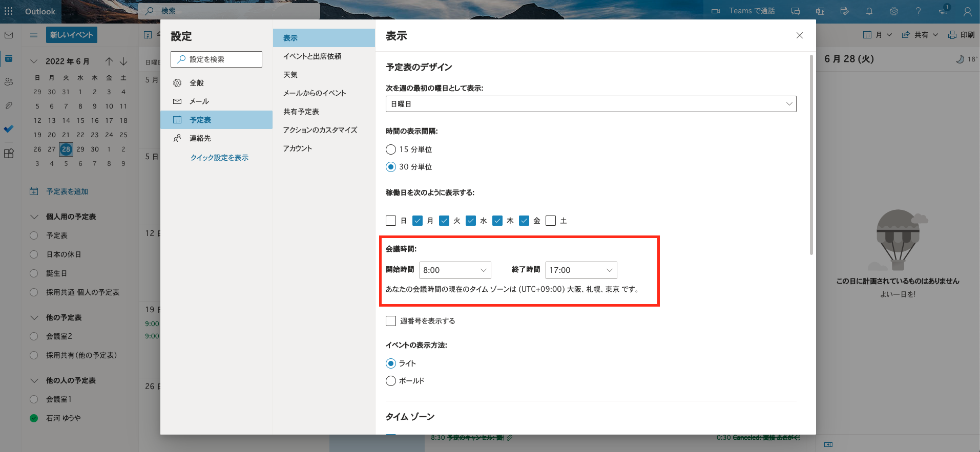Toggle Saturday work day checkbox
The height and width of the screenshot is (452, 980).
point(551,221)
